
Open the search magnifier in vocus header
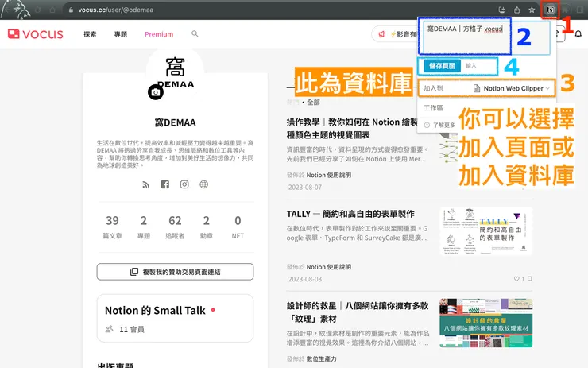195,33
